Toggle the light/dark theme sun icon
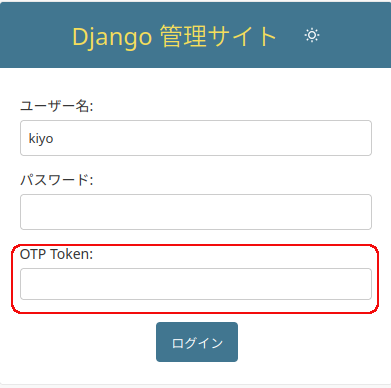 point(312,35)
